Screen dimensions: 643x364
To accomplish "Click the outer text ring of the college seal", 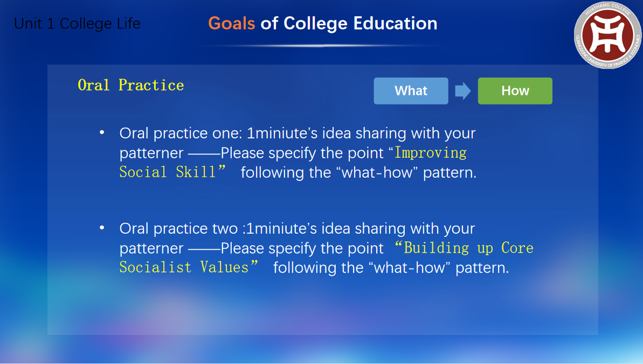I will coord(607,8).
